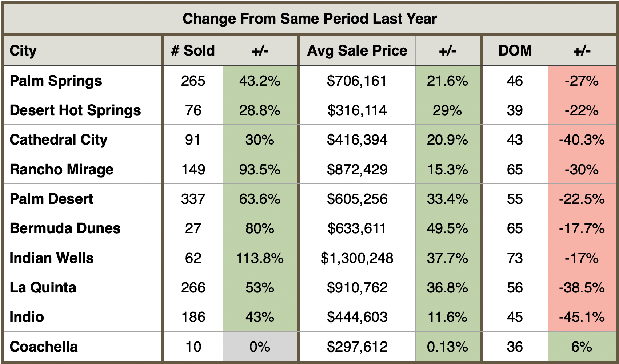The height and width of the screenshot is (364, 619).
Task: Click the table title Change From Same Period
Action: [x=309, y=19]
